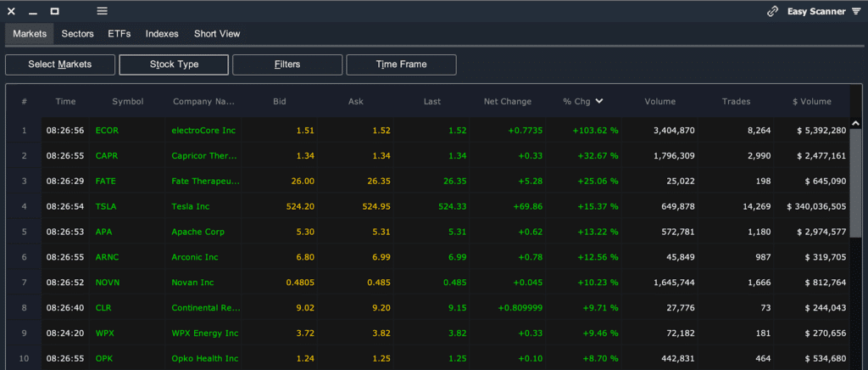Click the WPX Energy Inc company name
The image size is (868, 370).
(205, 333)
